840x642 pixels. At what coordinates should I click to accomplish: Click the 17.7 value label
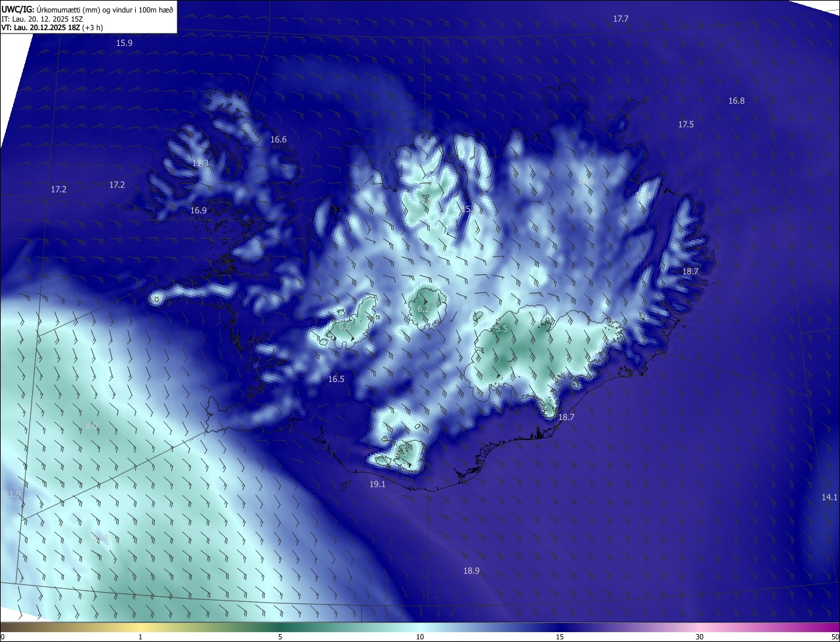click(x=621, y=19)
